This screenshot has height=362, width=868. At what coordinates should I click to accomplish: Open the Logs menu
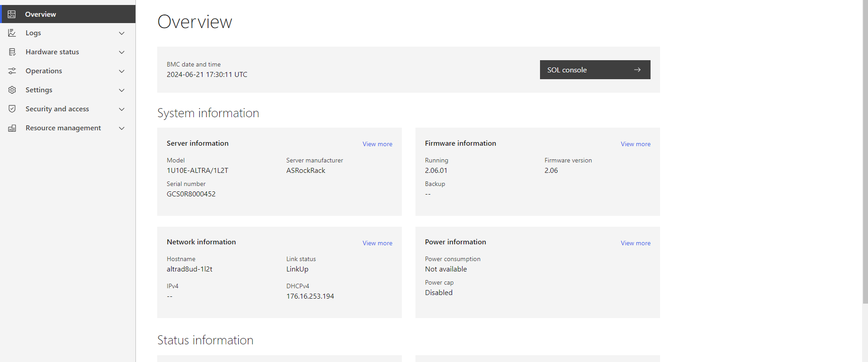(68, 33)
